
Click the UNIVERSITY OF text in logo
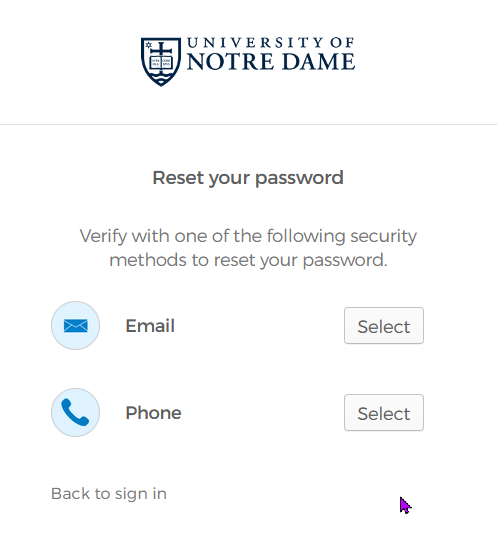(x=271, y=43)
